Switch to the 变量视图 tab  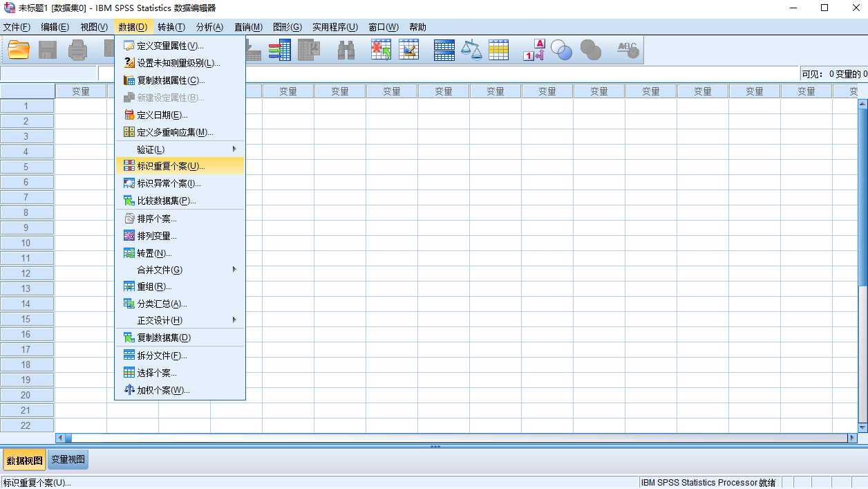click(68, 460)
